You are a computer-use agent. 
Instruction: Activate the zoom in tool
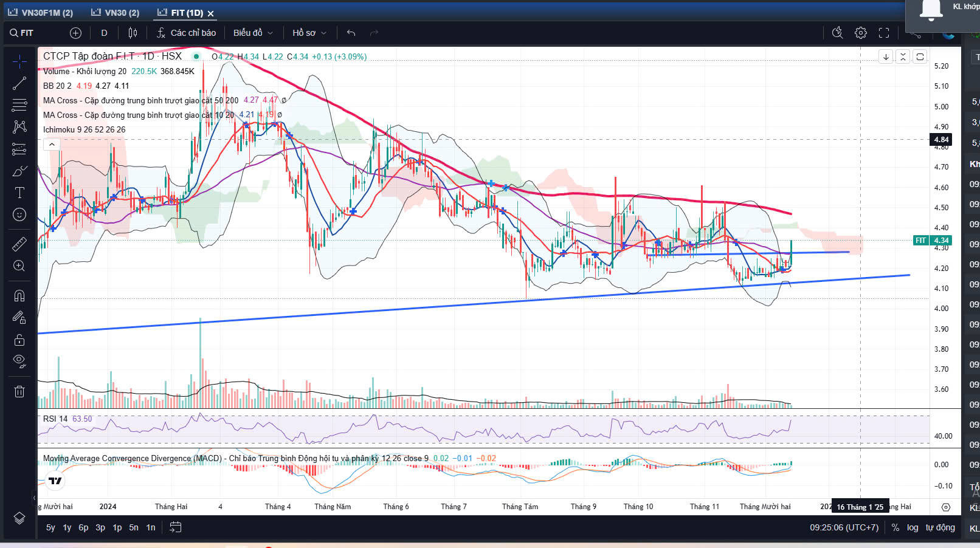point(19,265)
